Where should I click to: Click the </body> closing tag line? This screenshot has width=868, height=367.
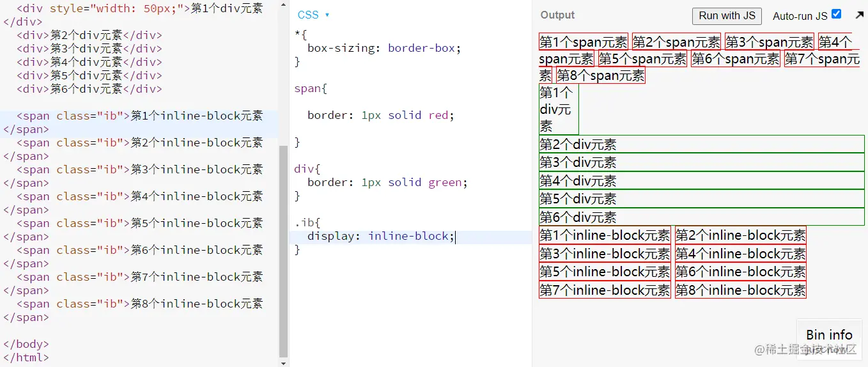click(26, 344)
